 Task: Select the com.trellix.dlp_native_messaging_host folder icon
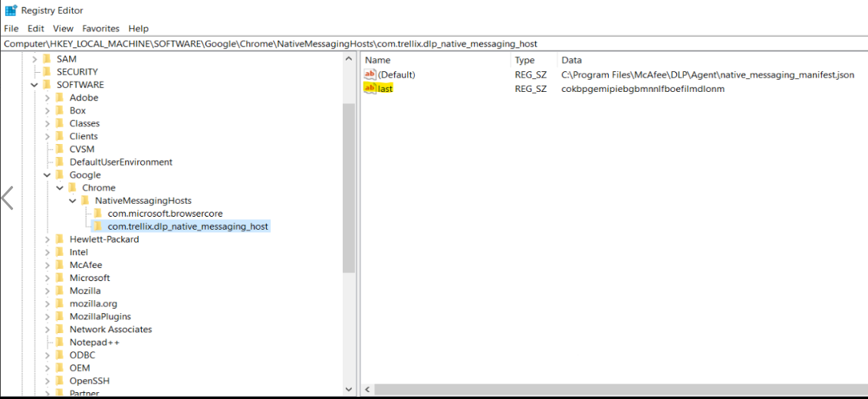(x=98, y=226)
